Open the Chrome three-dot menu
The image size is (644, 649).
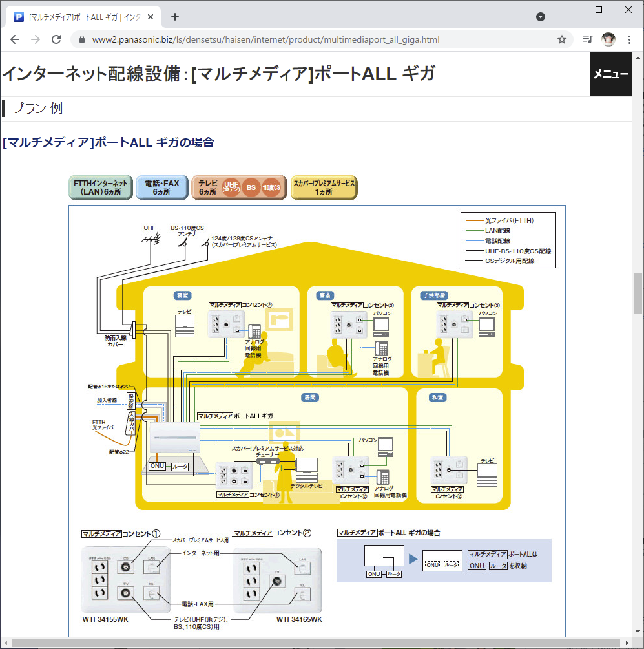pos(629,39)
